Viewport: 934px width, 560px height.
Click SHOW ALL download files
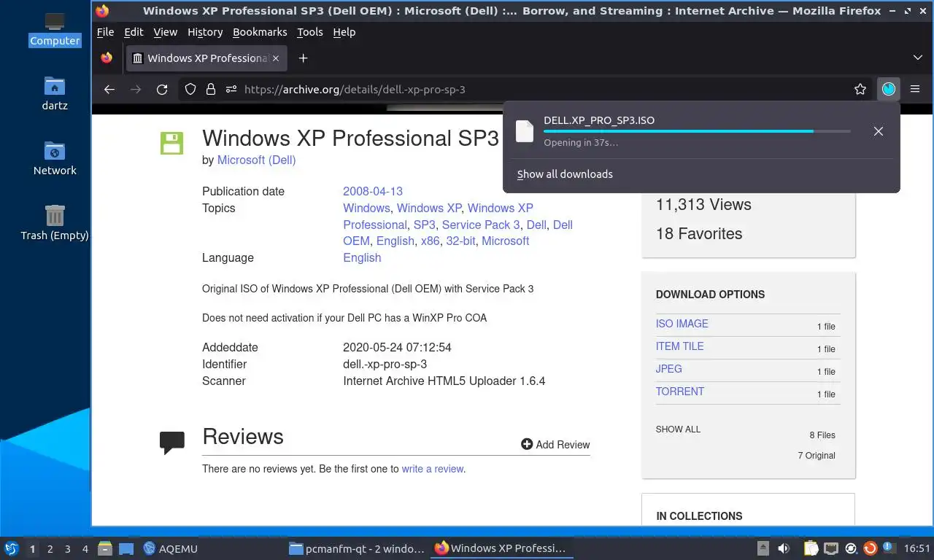tap(678, 429)
